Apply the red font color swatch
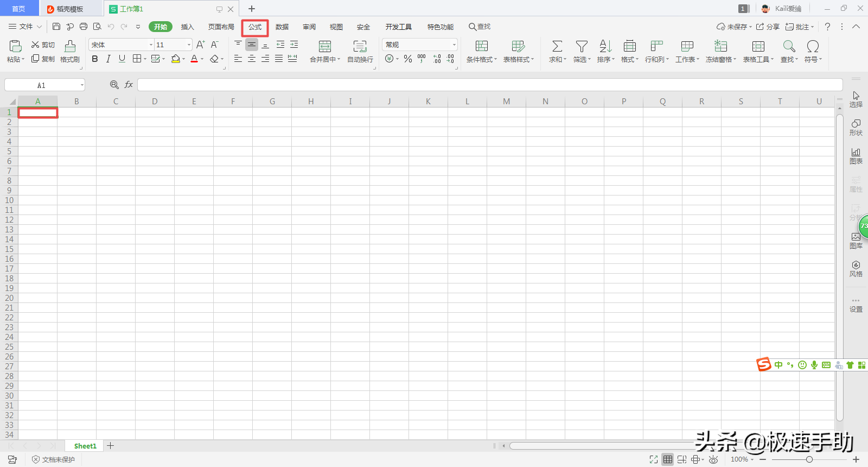Screen dimensions: 868x467 click(x=194, y=59)
